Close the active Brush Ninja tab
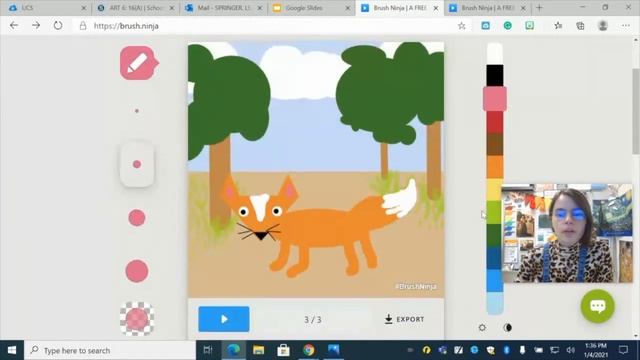Screen dimensions: 640x360 point(436,8)
